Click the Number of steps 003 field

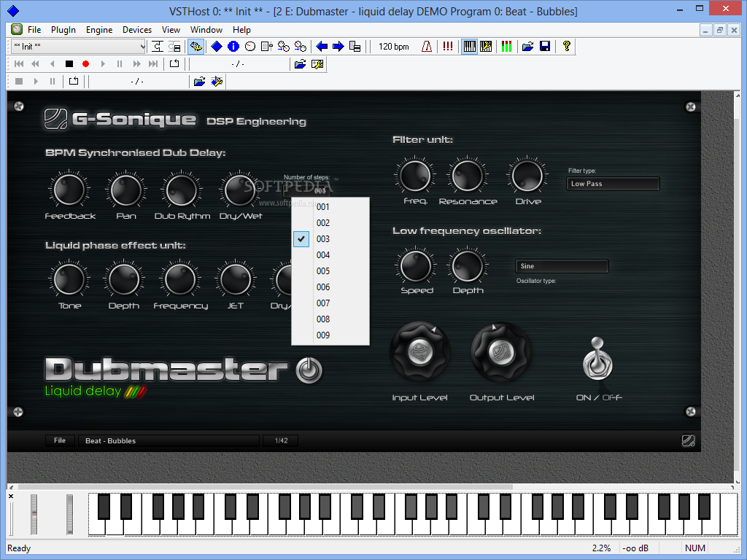click(x=306, y=191)
